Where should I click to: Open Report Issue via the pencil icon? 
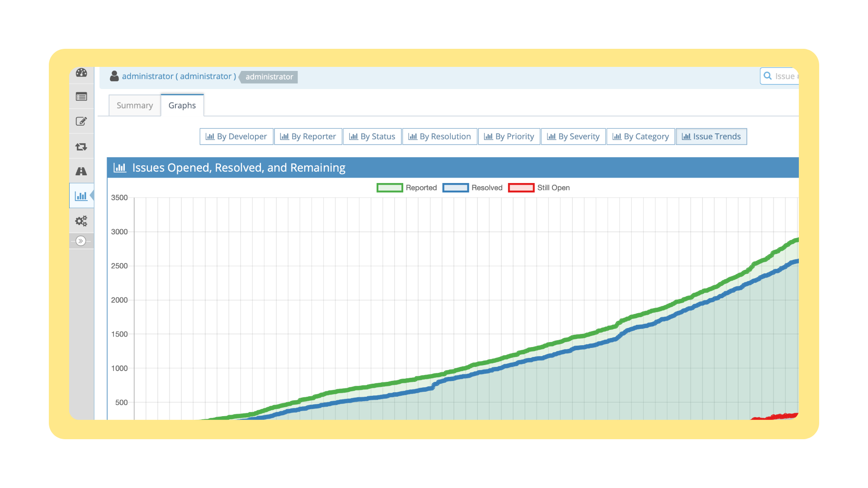point(81,121)
